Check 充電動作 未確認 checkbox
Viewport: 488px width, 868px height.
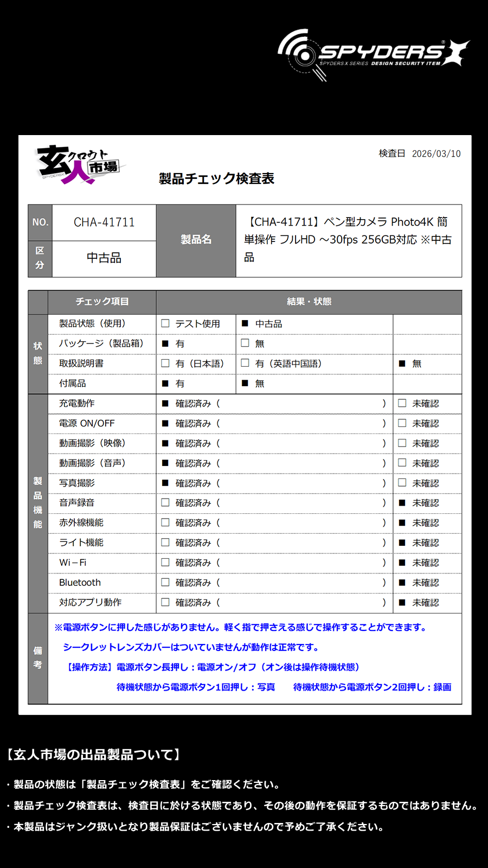click(402, 403)
